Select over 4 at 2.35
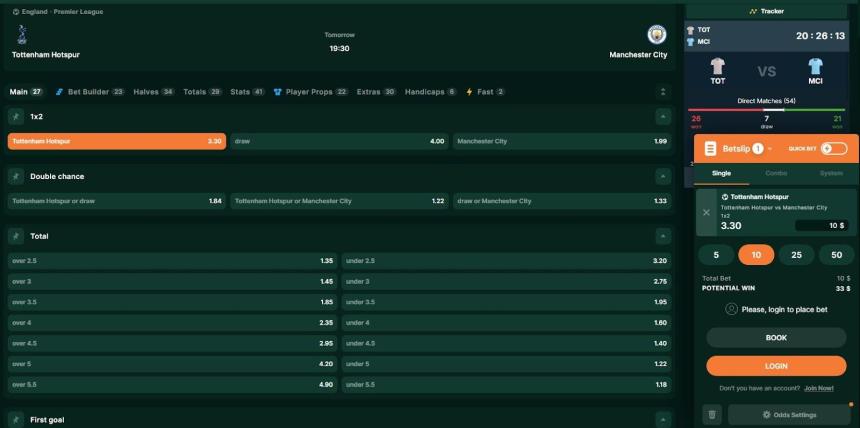860x428 pixels. coord(173,323)
